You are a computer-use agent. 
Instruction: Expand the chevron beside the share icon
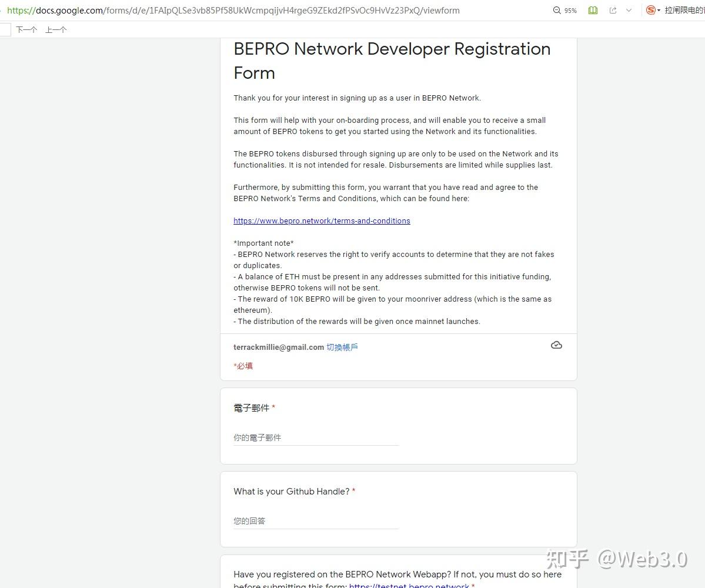click(x=629, y=10)
